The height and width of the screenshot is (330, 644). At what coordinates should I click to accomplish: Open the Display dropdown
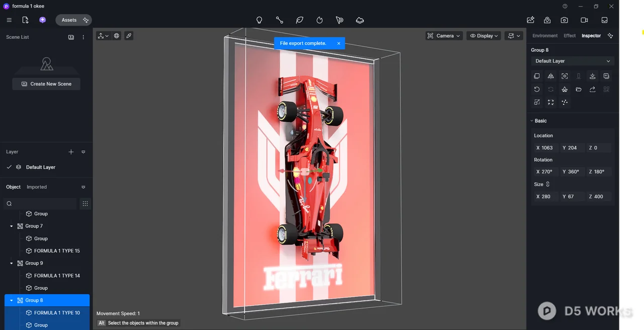click(x=484, y=36)
